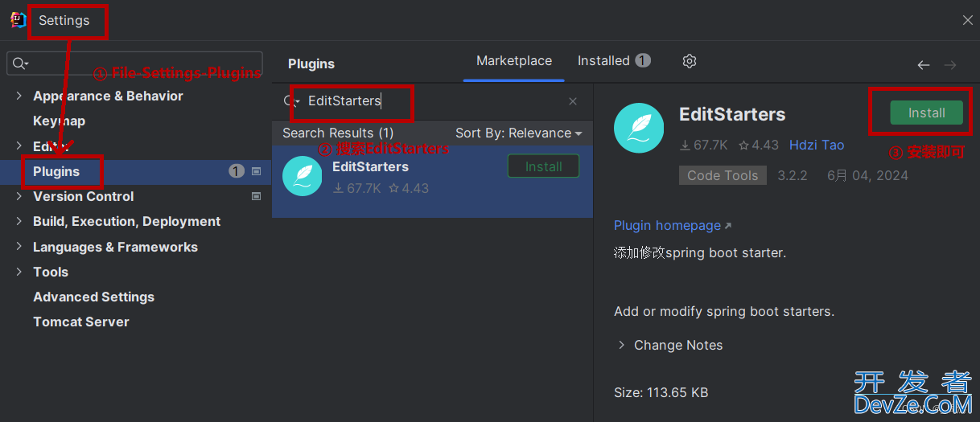This screenshot has width=980, height=422.
Task: Click the version number 3.2.2
Action: (x=793, y=175)
